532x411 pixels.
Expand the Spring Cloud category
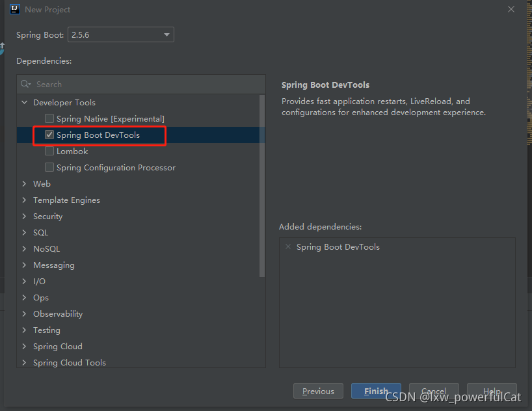click(25, 347)
